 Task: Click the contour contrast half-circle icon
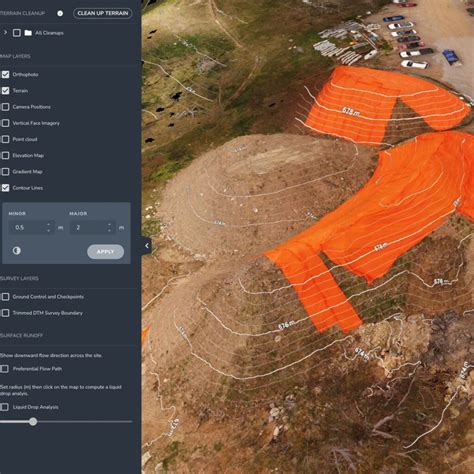pos(17,251)
